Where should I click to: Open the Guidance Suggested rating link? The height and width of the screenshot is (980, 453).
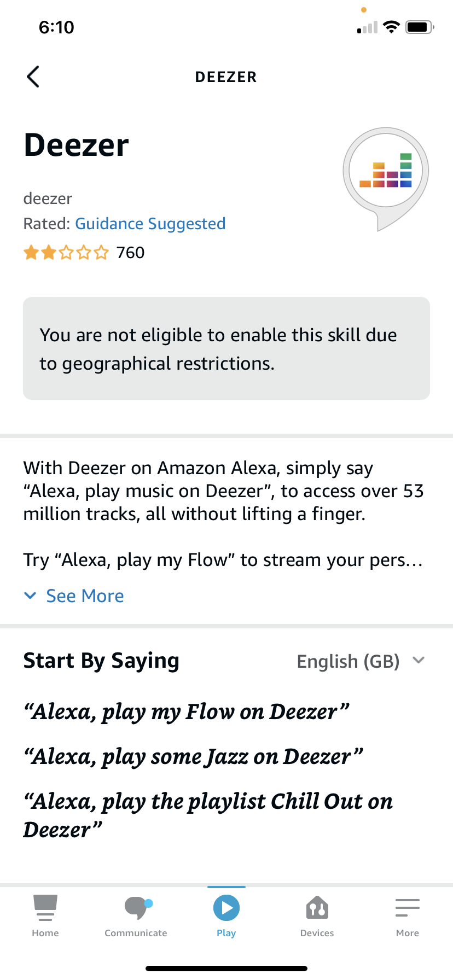pos(150,224)
